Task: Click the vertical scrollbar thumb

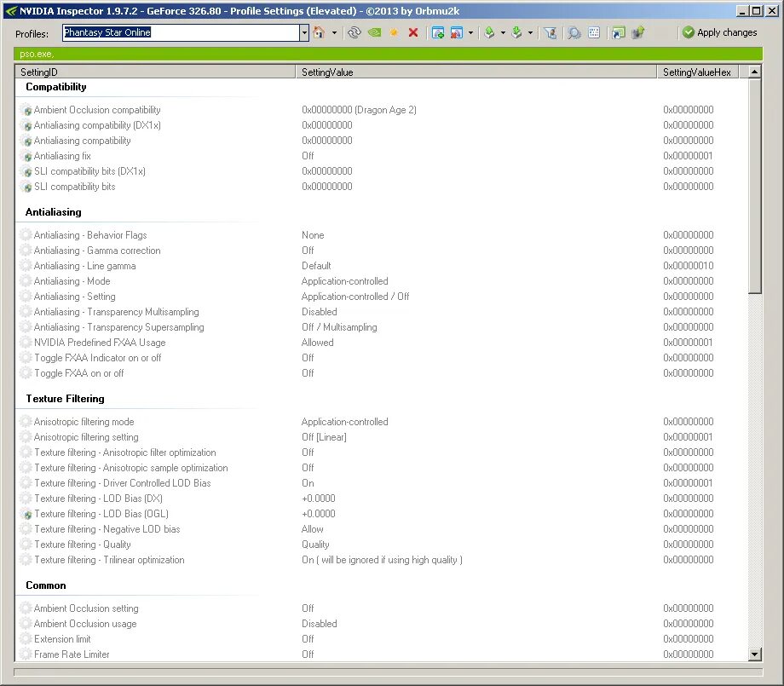Action: (754, 186)
